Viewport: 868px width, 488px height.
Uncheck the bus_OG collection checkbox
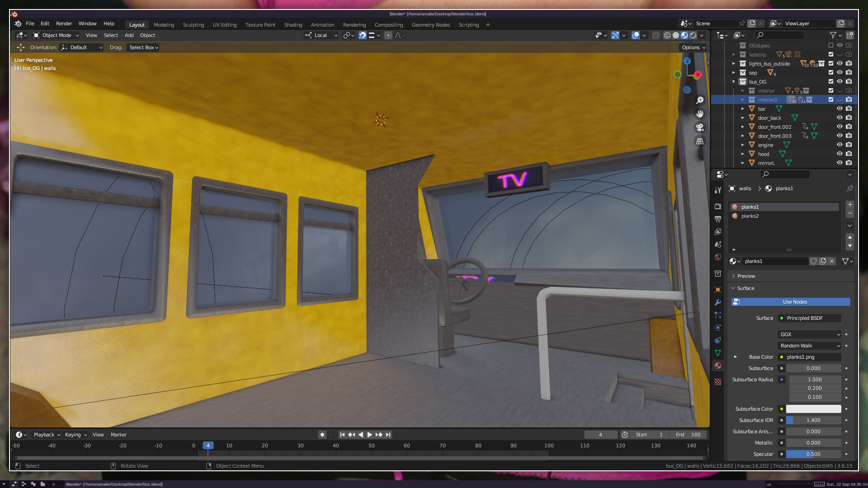(831, 82)
